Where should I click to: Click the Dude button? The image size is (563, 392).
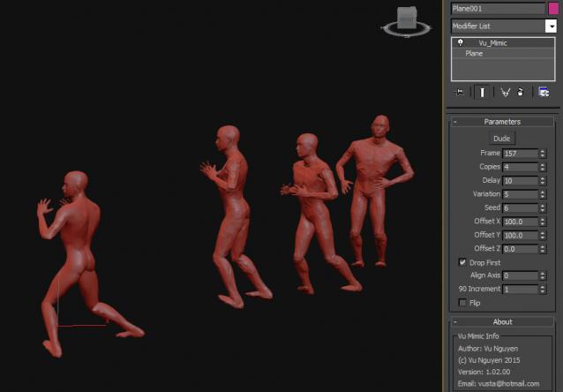pos(501,139)
